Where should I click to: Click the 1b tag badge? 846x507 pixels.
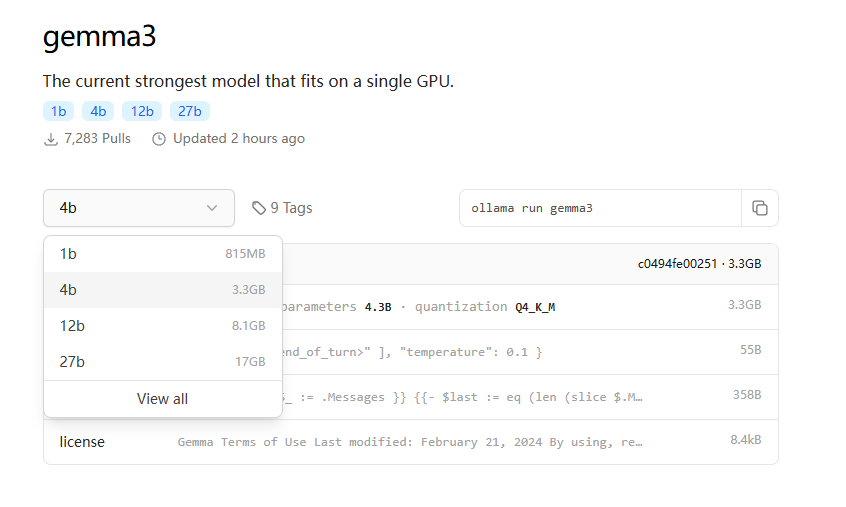(x=58, y=111)
